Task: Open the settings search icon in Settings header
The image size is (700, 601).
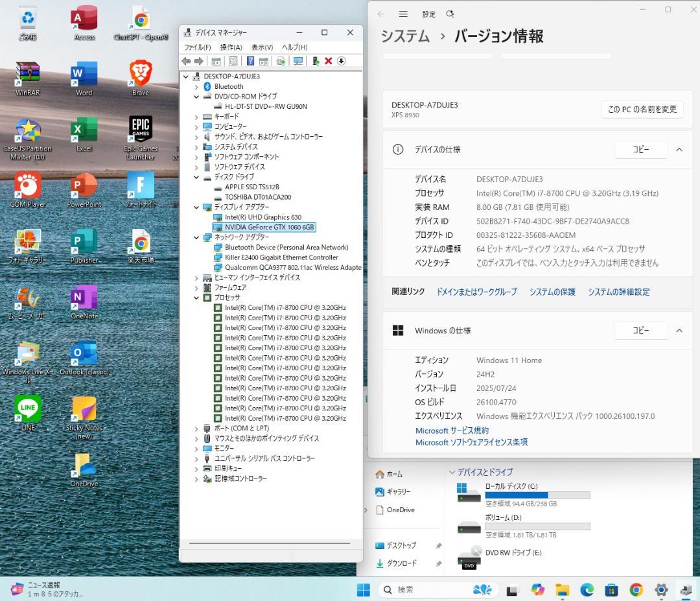Action: [449, 14]
